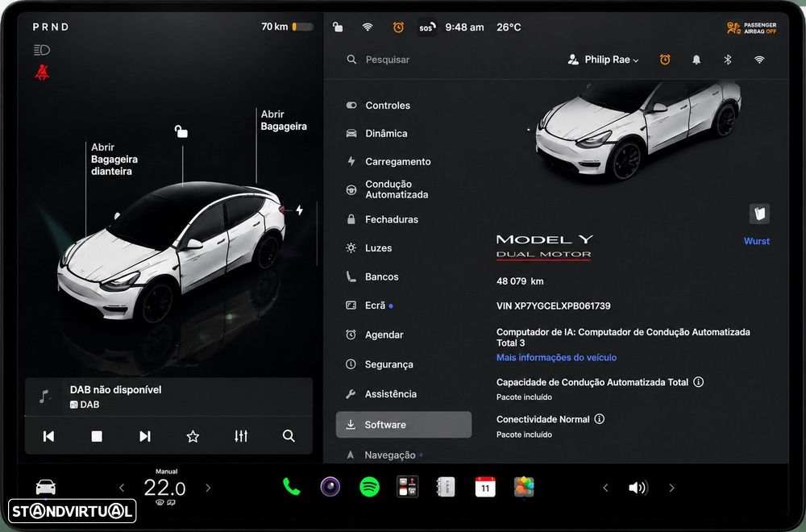Lower volume with left chevron
Screen dimensions: 806x532
click(605, 488)
